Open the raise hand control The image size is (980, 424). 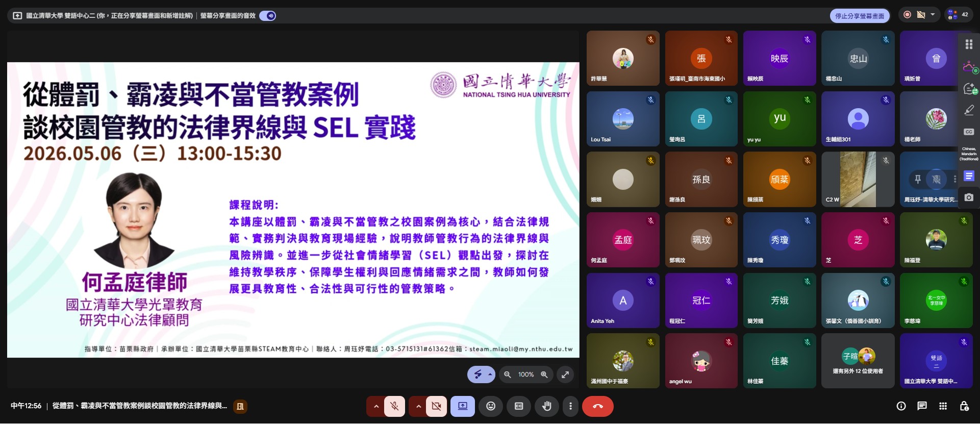click(x=547, y=407)
